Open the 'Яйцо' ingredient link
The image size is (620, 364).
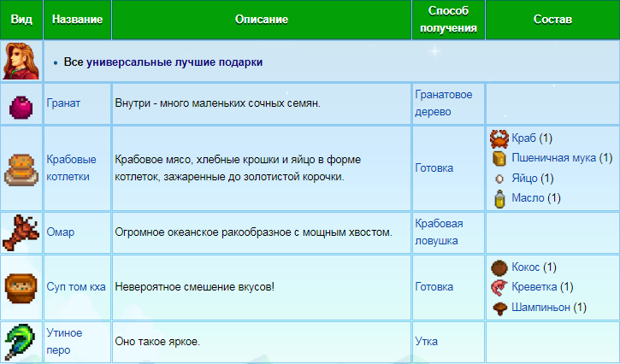525,179
